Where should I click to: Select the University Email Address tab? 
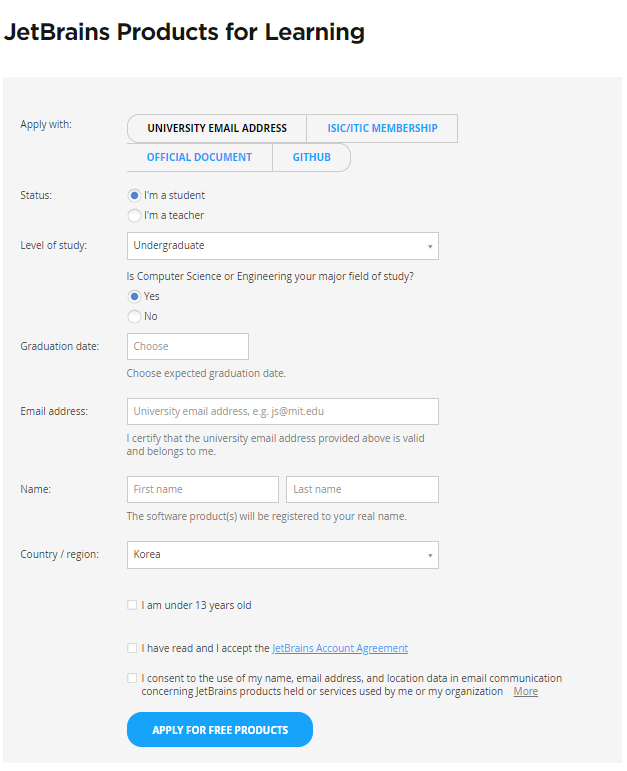point(217,128)
